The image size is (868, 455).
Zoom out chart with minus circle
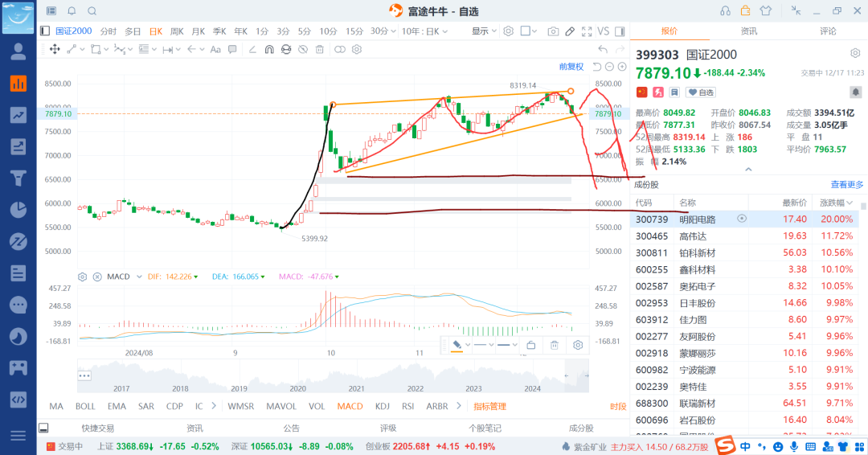609,67
